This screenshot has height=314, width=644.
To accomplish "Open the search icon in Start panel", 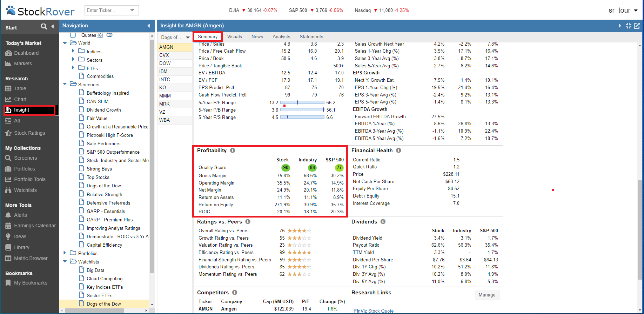I will pyautogui.click(x=44, y=26).
